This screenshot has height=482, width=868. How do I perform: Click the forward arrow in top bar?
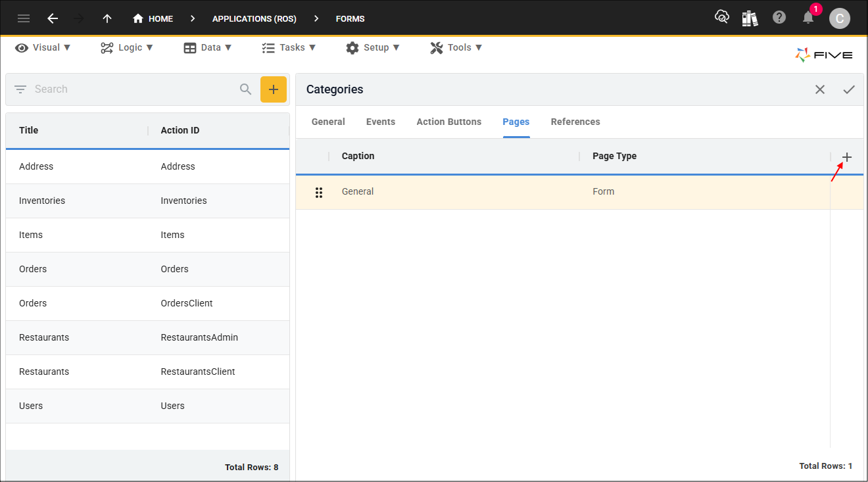click(80, 18)
